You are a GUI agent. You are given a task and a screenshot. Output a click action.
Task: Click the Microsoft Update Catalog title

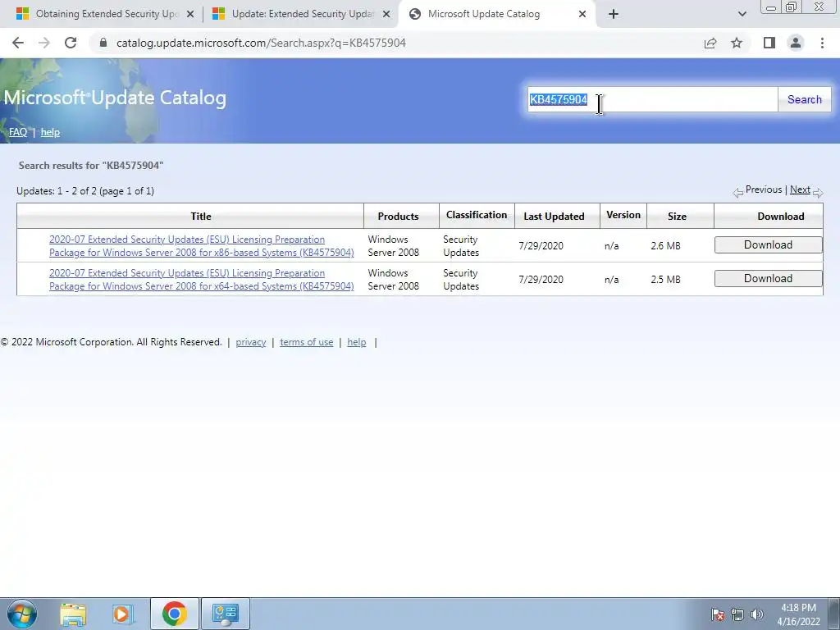(x=115, y=98)
